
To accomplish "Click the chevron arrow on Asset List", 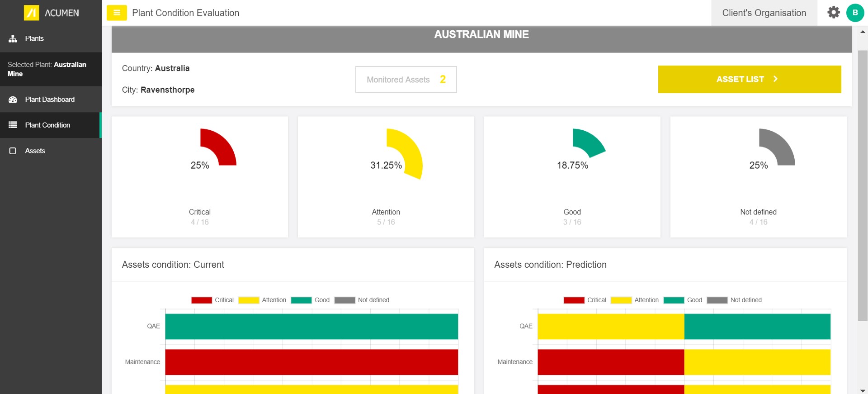I will click(775, 79).
